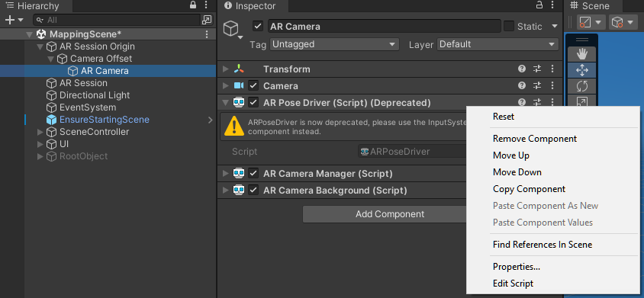This screenshot has height=298, width=644.
Task: Select the Scale tool in Scene
Action: [582, 101]
